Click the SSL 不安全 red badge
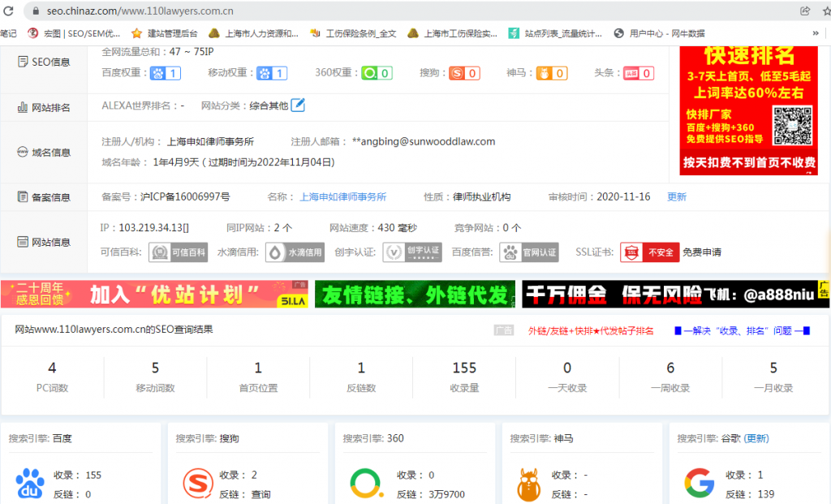This screenshot has width=831, height=504. point(649,252)
